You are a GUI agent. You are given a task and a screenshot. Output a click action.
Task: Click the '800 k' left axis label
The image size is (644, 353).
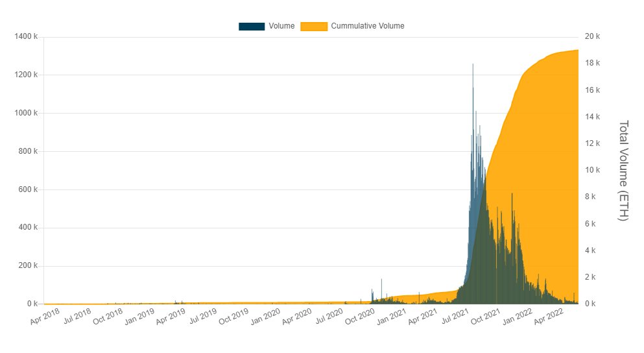point(28,151)
